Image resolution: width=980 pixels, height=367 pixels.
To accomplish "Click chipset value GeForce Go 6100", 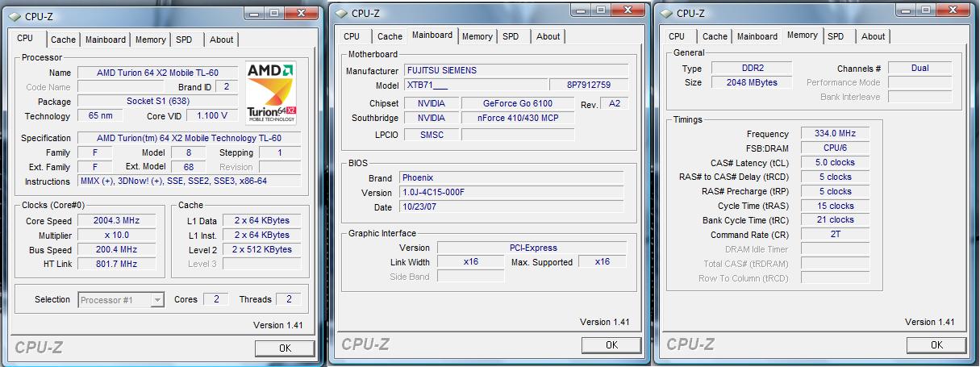I will [517, 103].
